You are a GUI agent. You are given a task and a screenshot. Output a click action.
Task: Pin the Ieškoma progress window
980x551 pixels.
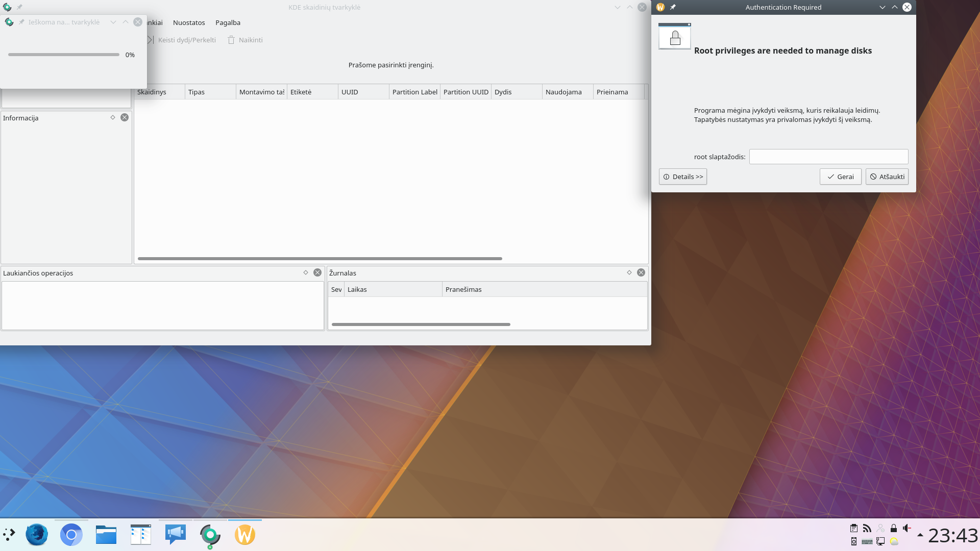tap(21, 22)
